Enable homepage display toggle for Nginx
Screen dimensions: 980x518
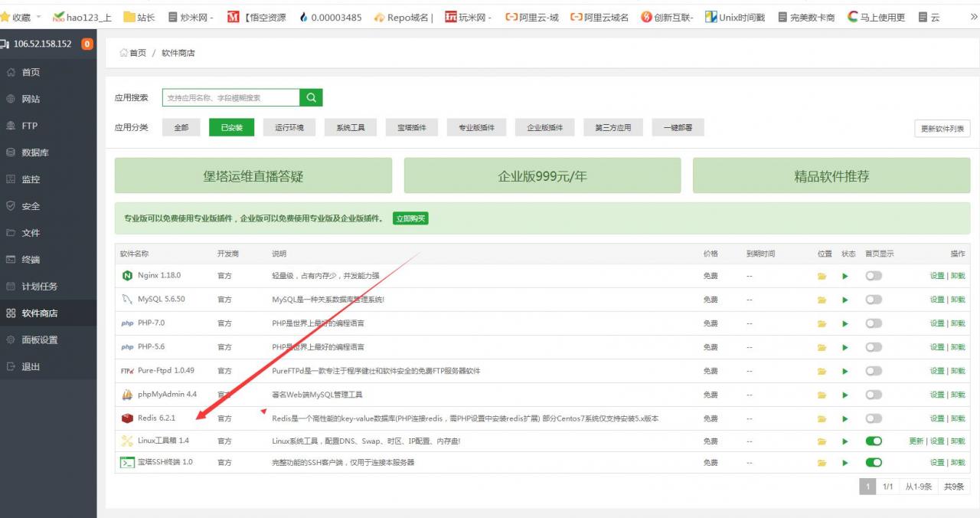point(873,276)
